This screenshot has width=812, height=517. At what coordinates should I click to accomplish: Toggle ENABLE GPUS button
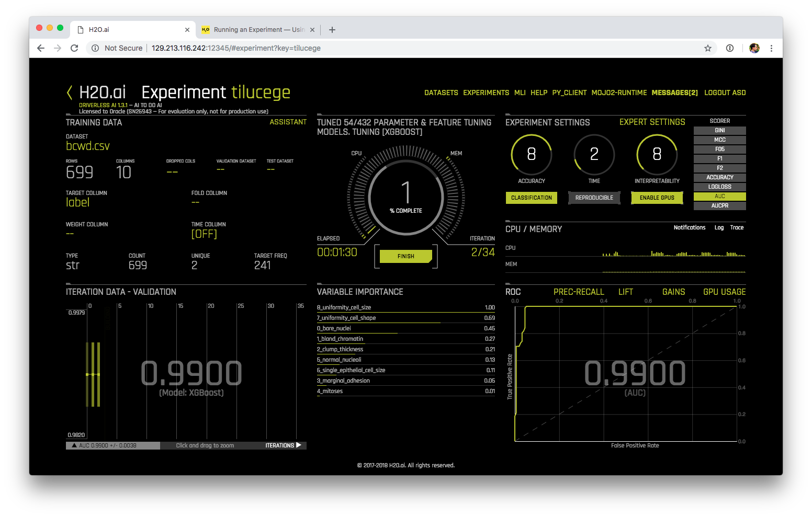point(657,198)
